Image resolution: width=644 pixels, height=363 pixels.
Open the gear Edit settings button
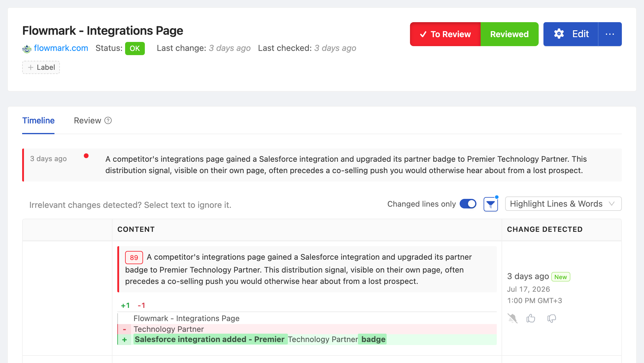coord(571,34)
